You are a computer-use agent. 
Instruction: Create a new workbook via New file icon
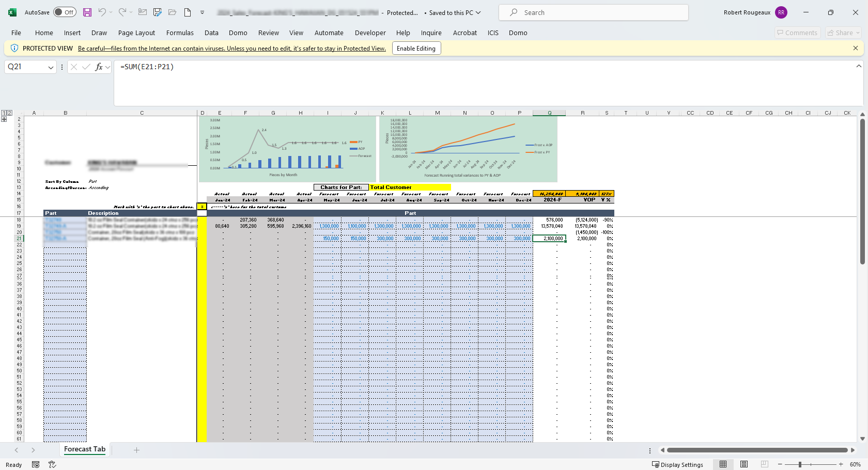[x=187, y=12]
